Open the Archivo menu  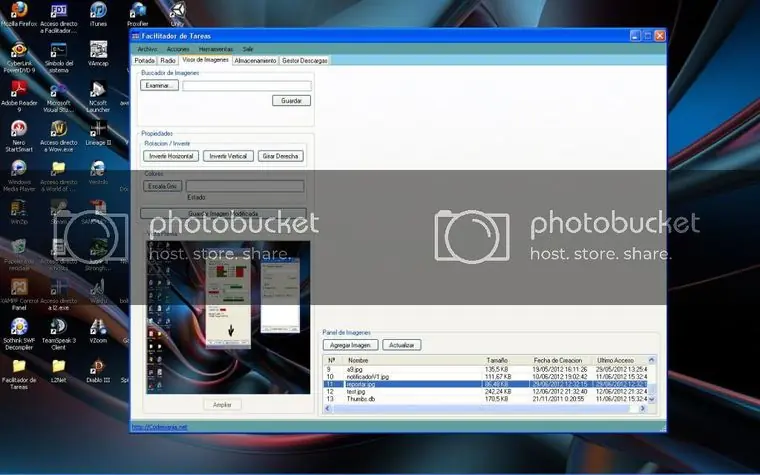pyautogui.click(x=147, y=49)
